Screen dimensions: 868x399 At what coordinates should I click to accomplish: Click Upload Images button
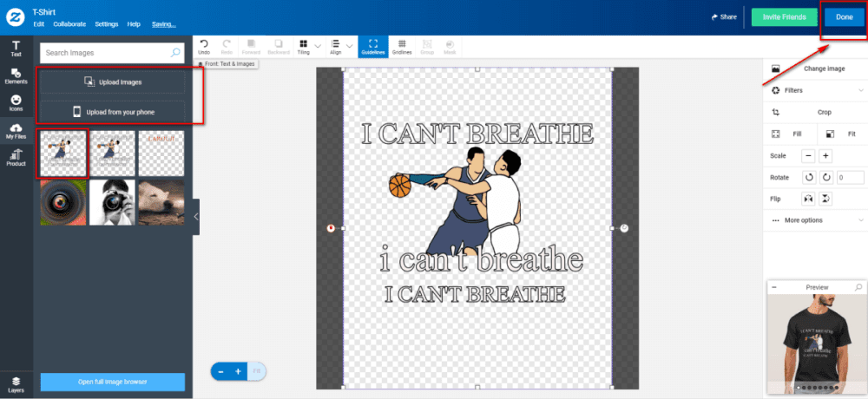[112, 82]
